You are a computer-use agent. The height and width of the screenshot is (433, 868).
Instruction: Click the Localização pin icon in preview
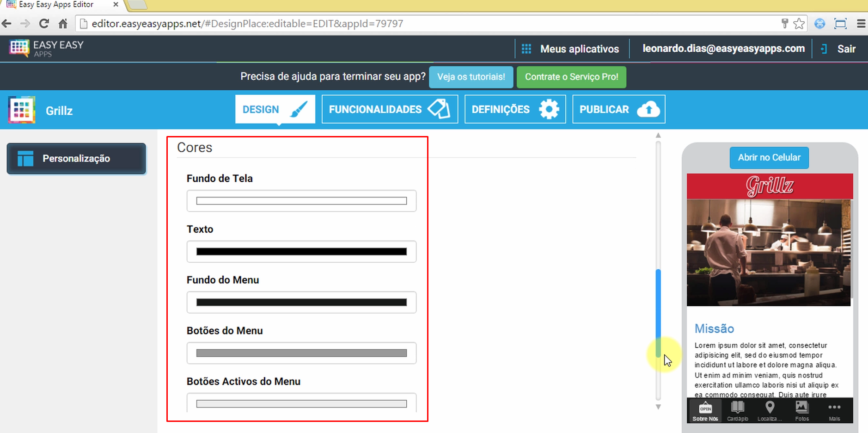[769, 408]
